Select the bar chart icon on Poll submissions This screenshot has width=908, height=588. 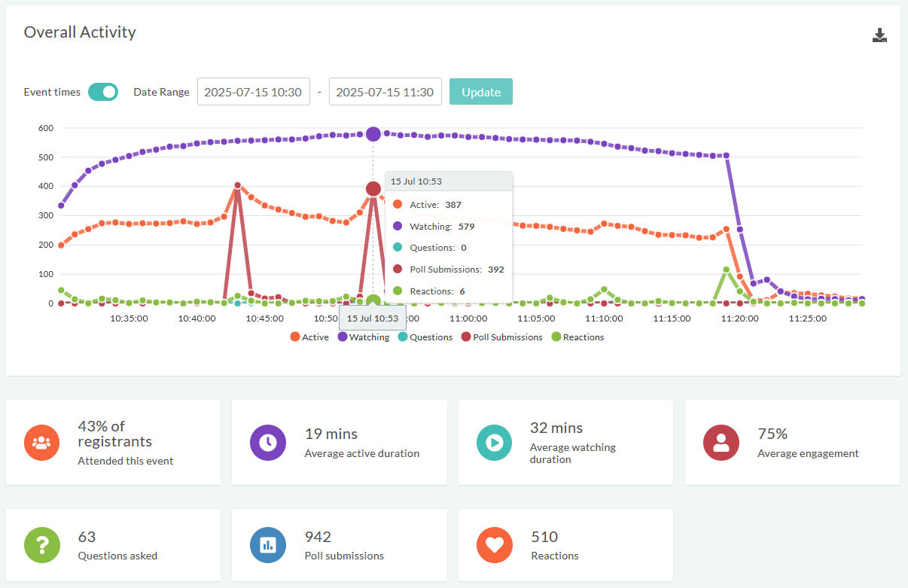pos(267,545)
